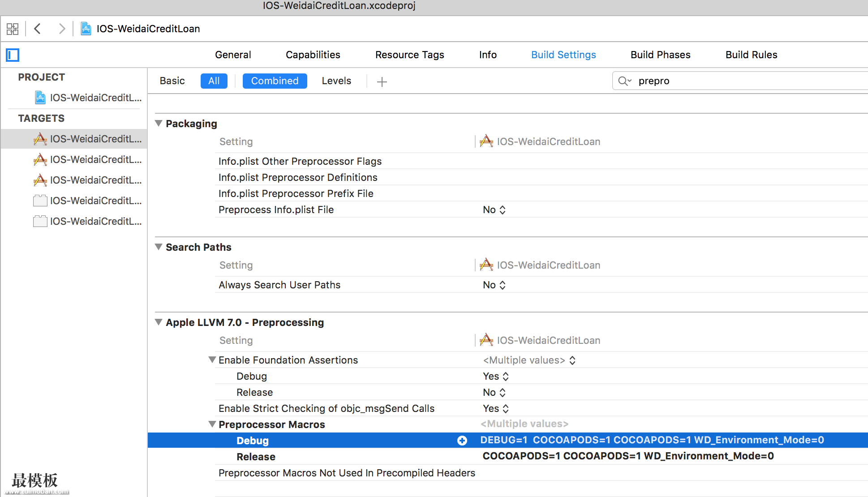Collapse Enable Foundation Assertions row
Screen dimensions: 868x497
click(x=212, y=360)
